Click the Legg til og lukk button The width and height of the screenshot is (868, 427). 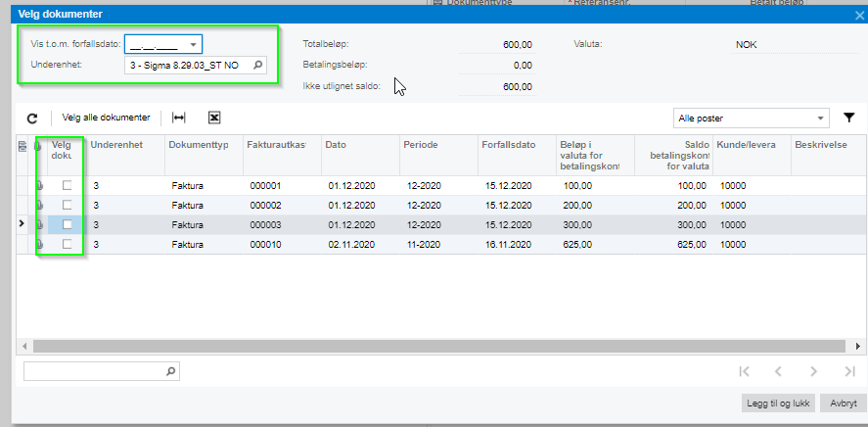[777, 403]
